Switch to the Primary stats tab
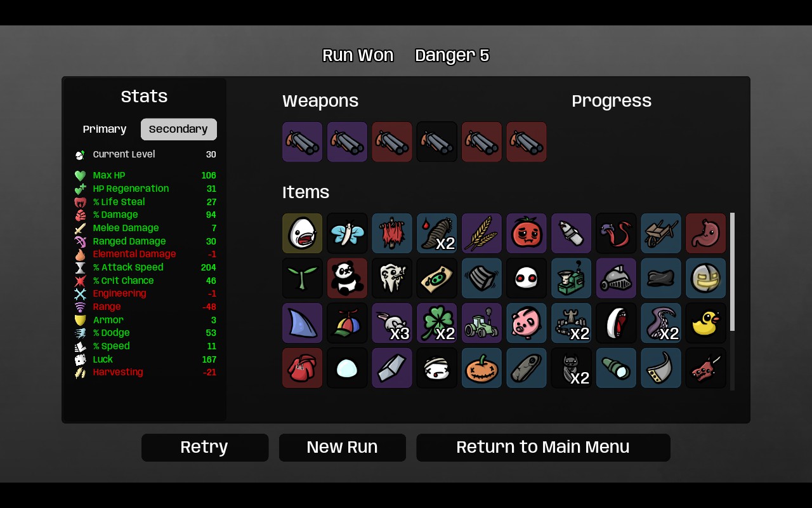812x508 pixels. click(105, 130)
